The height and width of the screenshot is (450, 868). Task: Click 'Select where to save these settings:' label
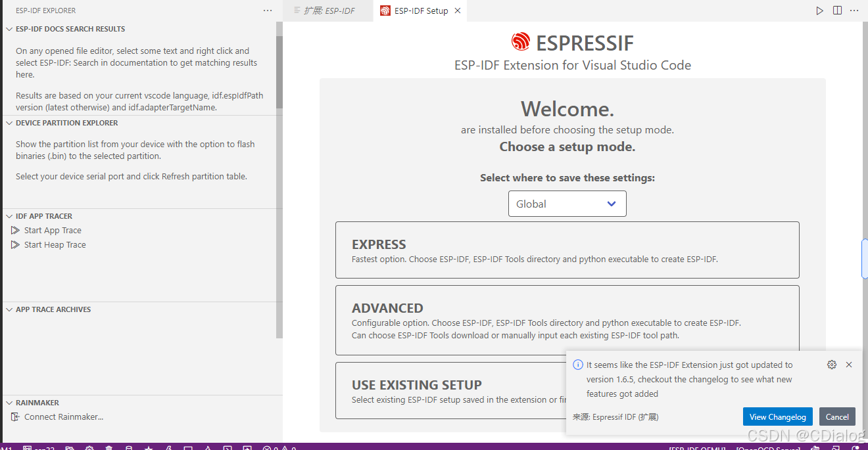coord(567,177)
